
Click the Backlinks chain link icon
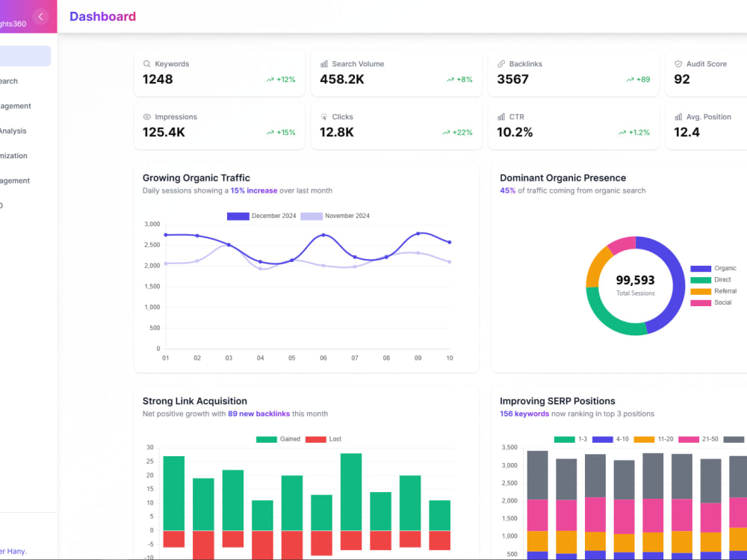[501, 63]
